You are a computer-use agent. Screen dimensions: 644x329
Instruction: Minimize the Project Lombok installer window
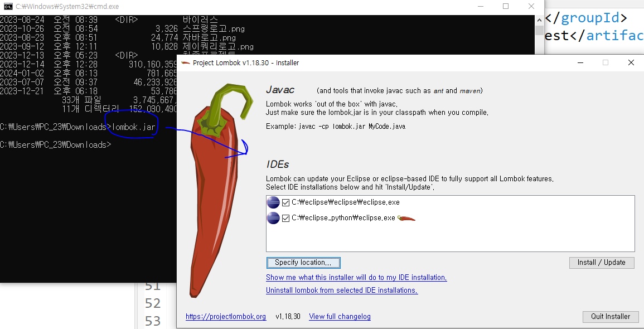[x=580, y=63]
